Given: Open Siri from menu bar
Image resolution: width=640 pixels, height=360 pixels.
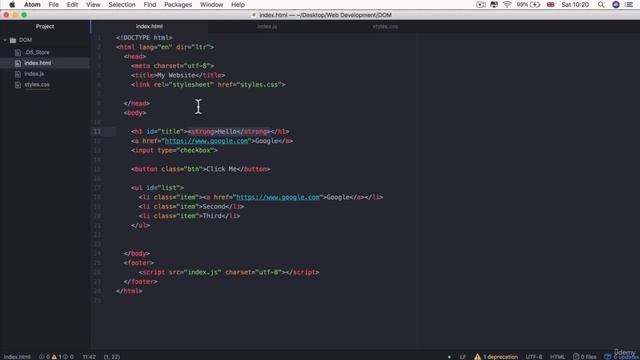Looking at the screenshot, I should pos(616,5).
